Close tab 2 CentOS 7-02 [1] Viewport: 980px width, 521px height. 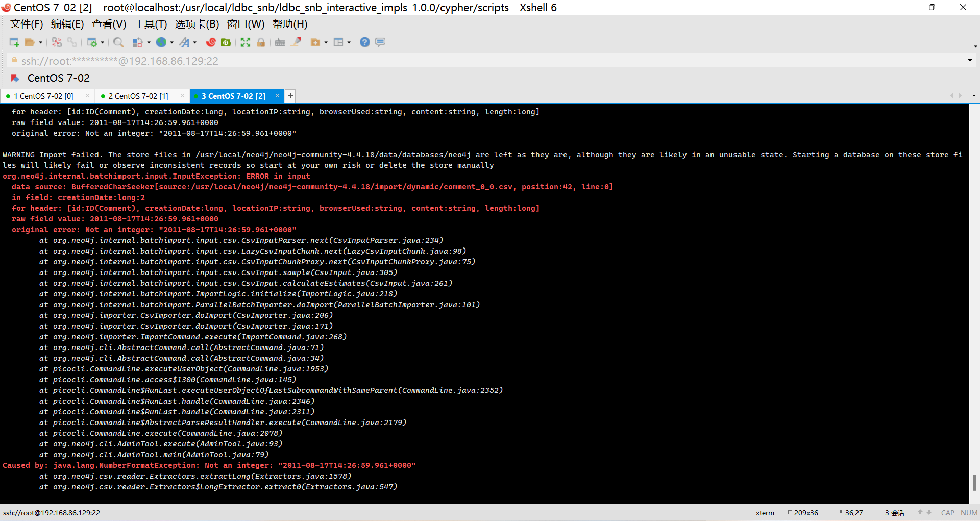tap(182, 95)
